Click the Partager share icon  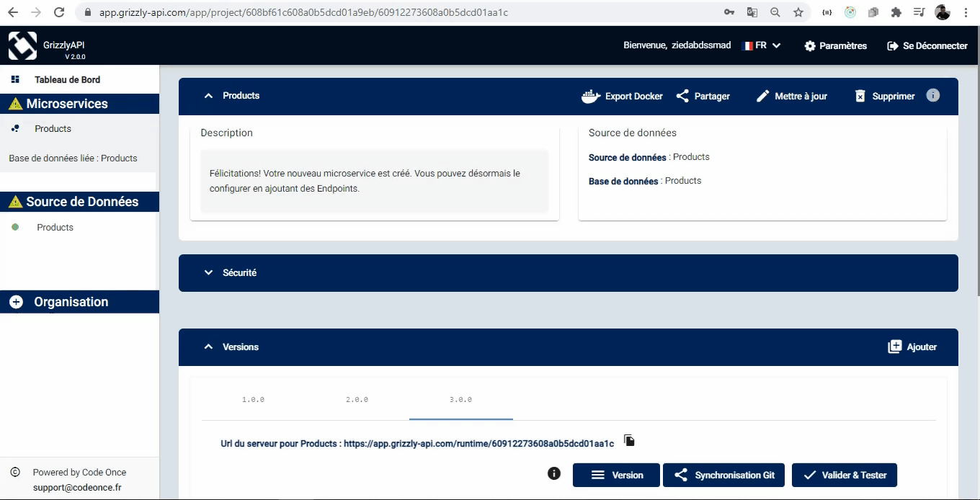[682, 96]
